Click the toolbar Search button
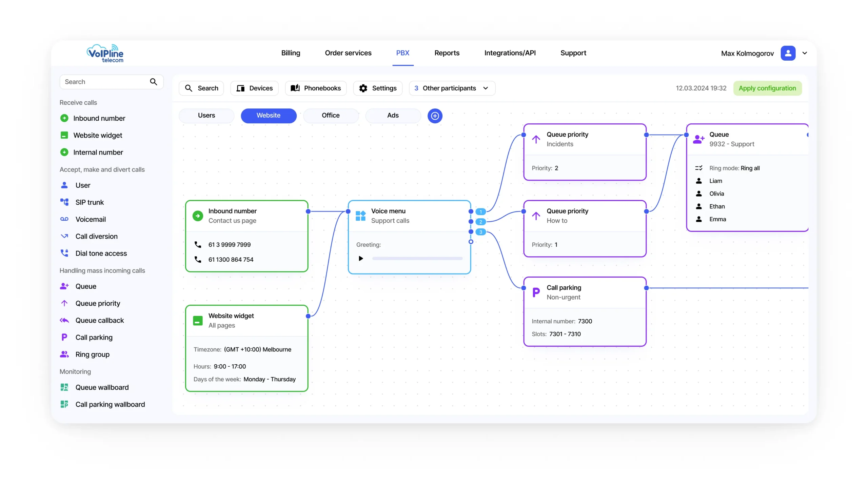The height and width of the screenshot is (485, 868). [201, 88]
